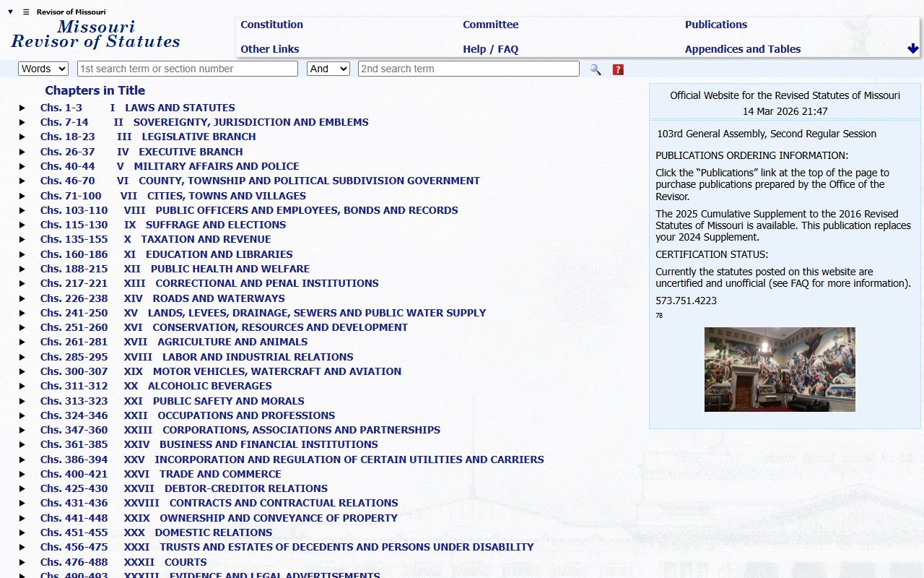The height and width of the screenshot is (578, 924).
Task: Select the phone number 573.751.4223
Action: pos(686,301)
